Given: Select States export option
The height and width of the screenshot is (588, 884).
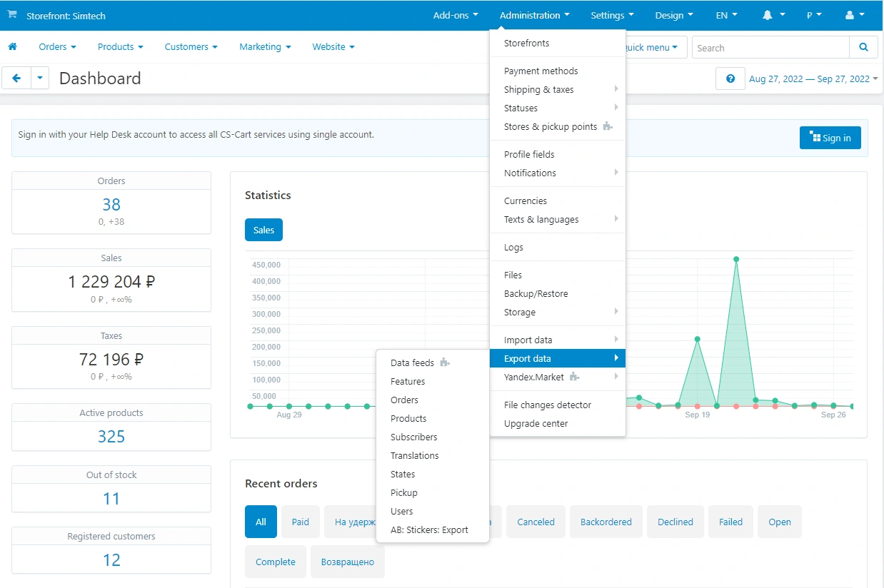Looking at the screenshot, I should coord(433,474).
